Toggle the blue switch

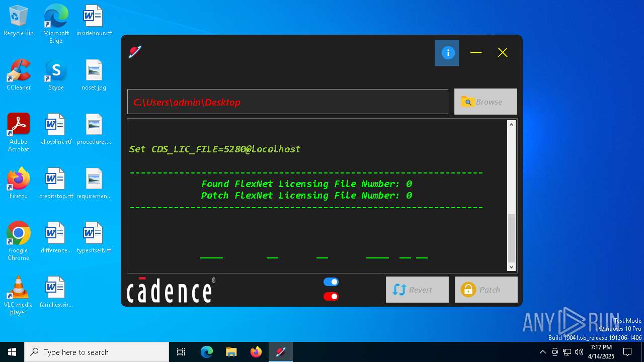click(x=331, y=282)
